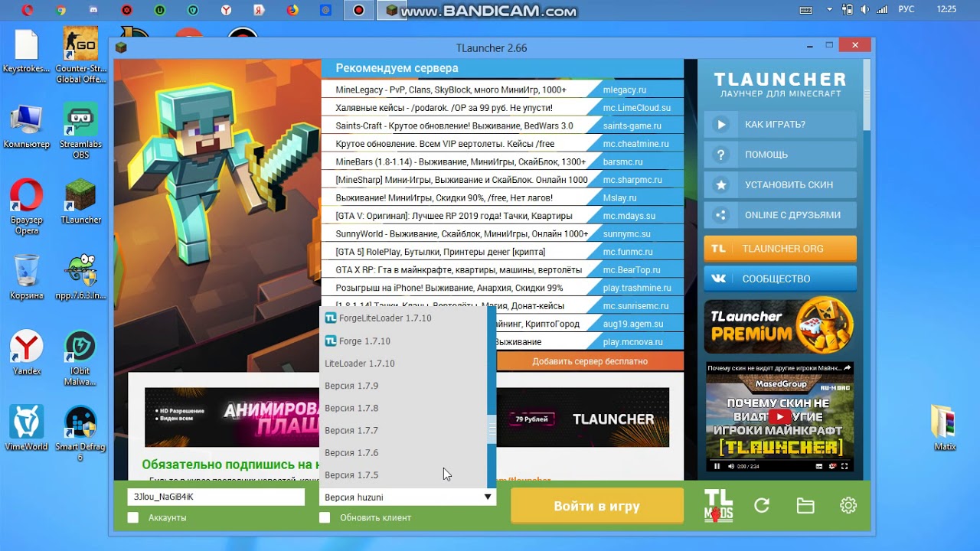980x551 pixels.
Task: Open Smart Defrag 6 desktop icon
Action: point(80,434)
